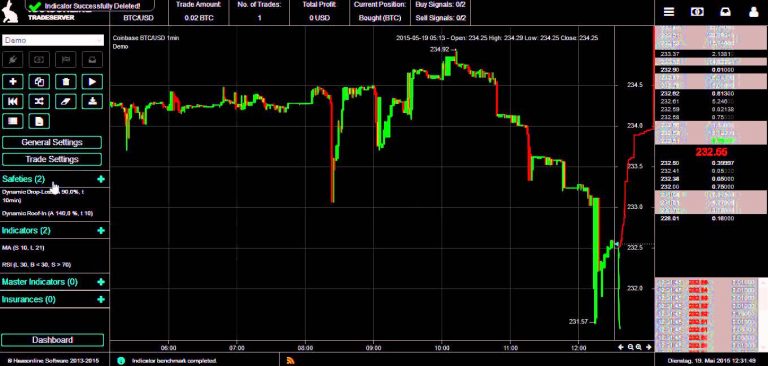This screenshot has height=366, width=768.
Task: Open Trade Settings
Action: [x=52, y=159]
